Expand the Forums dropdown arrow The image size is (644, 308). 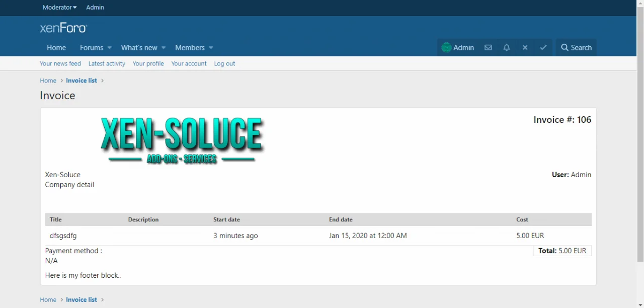click(109, 48)
